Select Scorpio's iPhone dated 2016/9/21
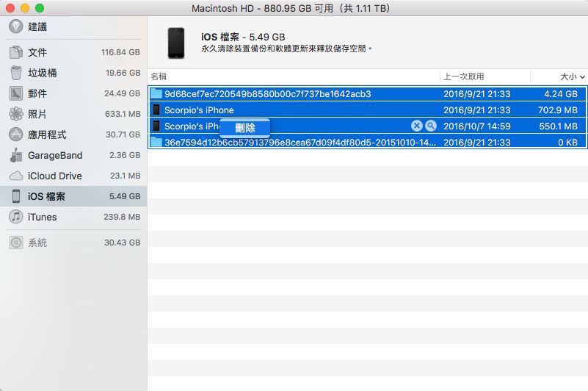 pyautogui.click(x=368, y=110)
